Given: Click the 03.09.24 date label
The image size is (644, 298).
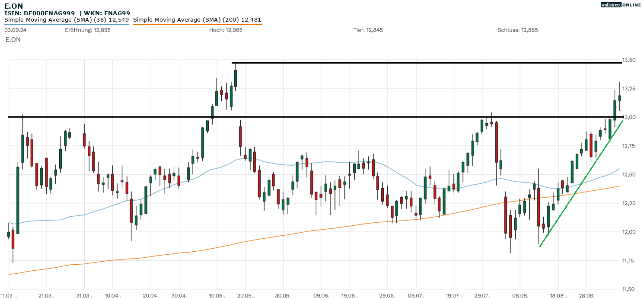Looking at the screenshot, I should (x=14, y=30).
